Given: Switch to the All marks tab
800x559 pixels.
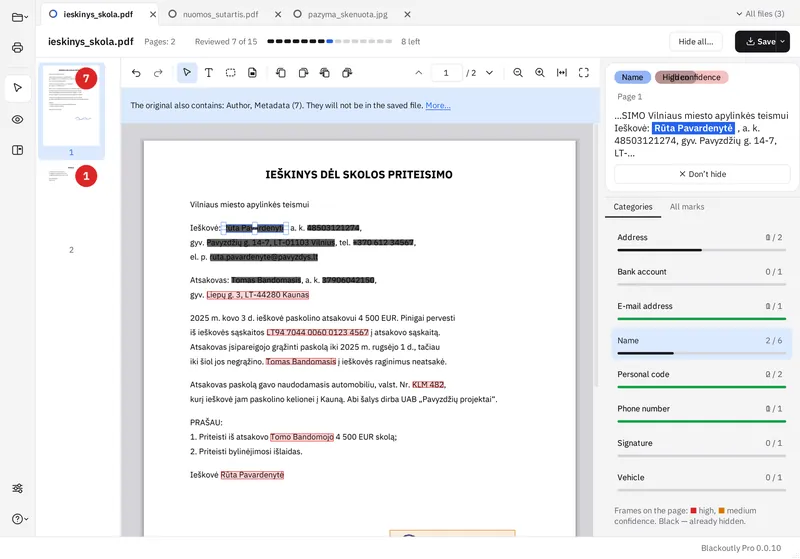Looking at the screenshot, I should [x=687, y=207].
